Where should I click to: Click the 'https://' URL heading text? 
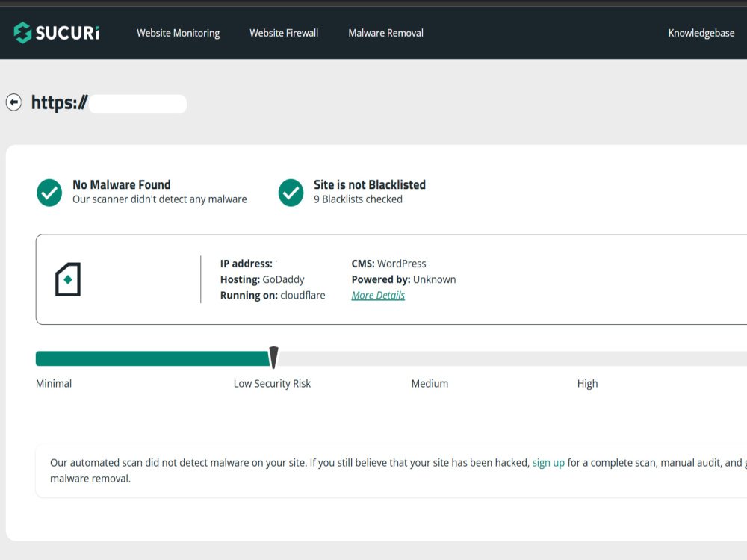[60, 102]
